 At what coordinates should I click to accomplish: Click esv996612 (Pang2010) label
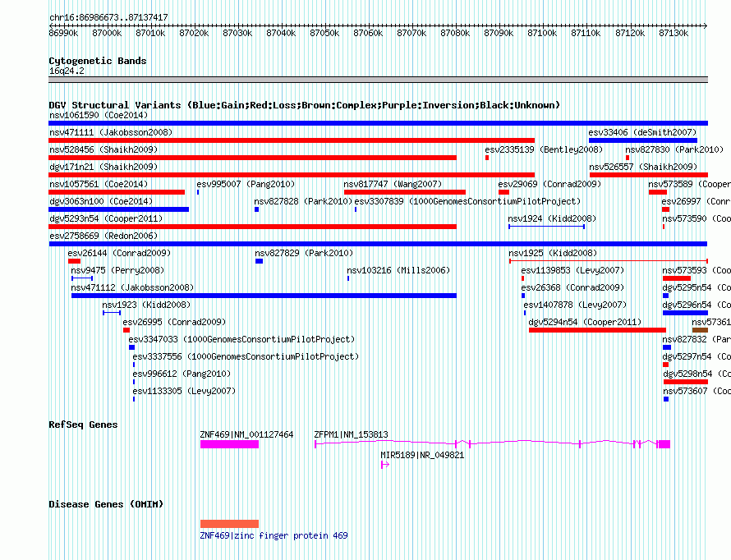[x=182, y=374]
